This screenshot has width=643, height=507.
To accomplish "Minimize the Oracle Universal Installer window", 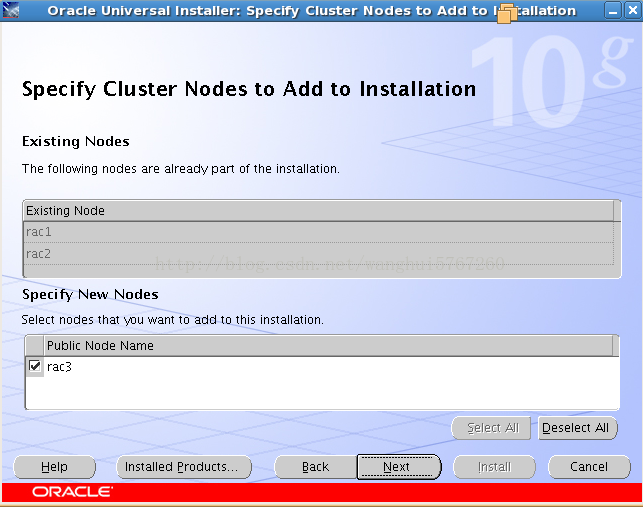I will click(613, 10).
